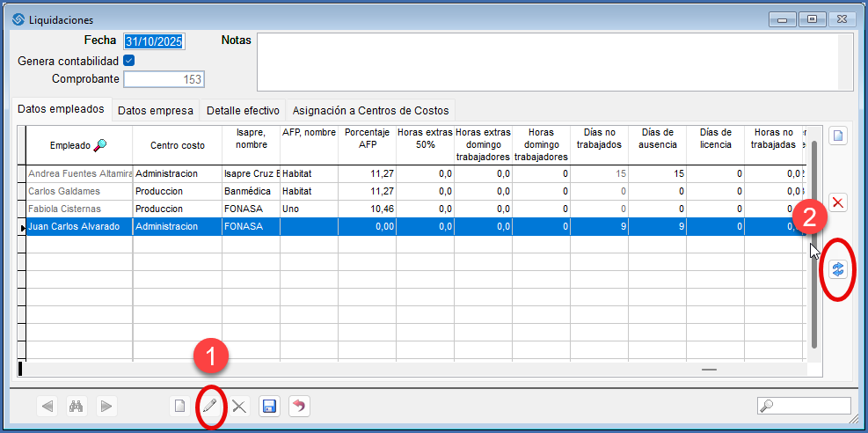The image size is (868, 433).
Task: Click the Porcentaje AFP column header
Action: pyautogui.click(x=367, y=145)
